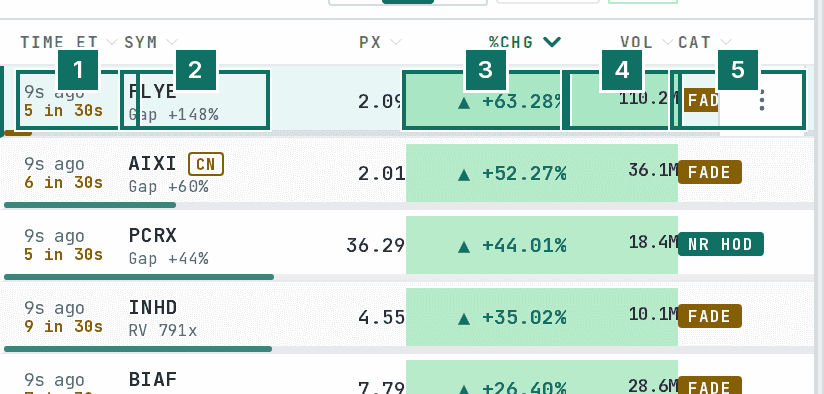Select the FADE tag on INHD row
This screenshot has height=394, width=824.
(x=709, y=316)
